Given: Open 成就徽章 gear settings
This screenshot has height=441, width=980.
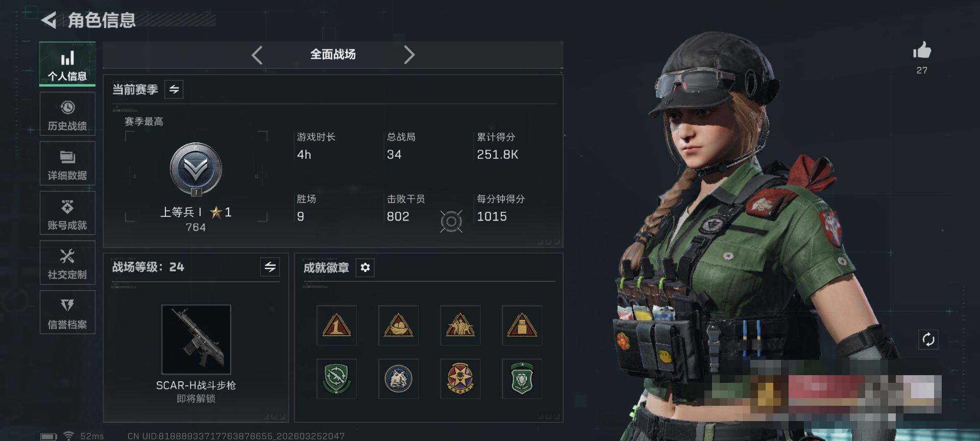Looking at the screenshot, I should coord(365,267).
